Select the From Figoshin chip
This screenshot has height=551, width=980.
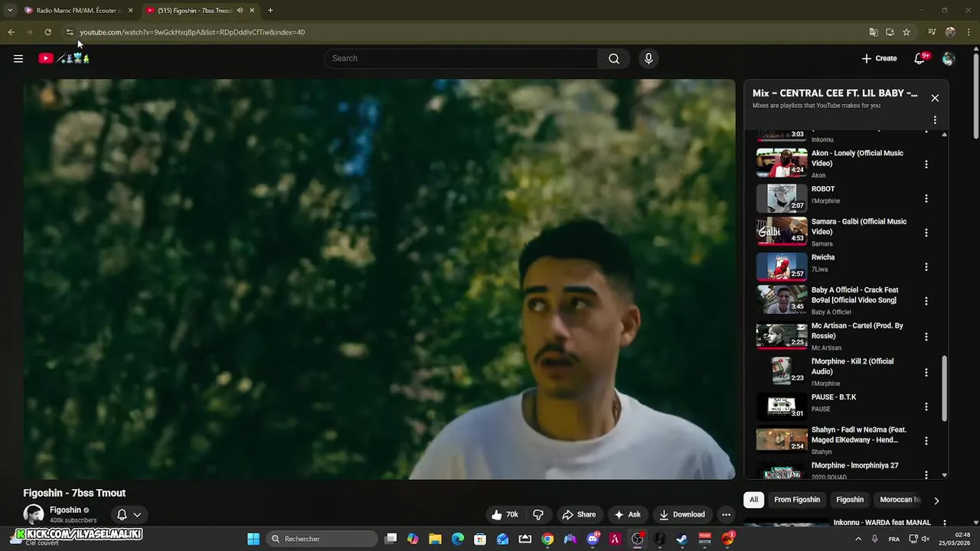pyautogui.click(x=797, y=500)
